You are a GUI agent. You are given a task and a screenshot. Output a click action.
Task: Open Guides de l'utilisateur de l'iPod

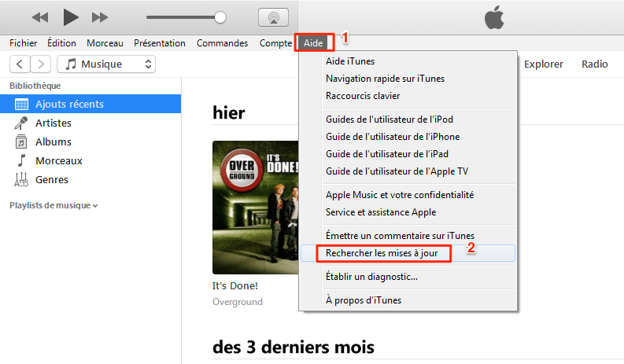tap(408, 119)
